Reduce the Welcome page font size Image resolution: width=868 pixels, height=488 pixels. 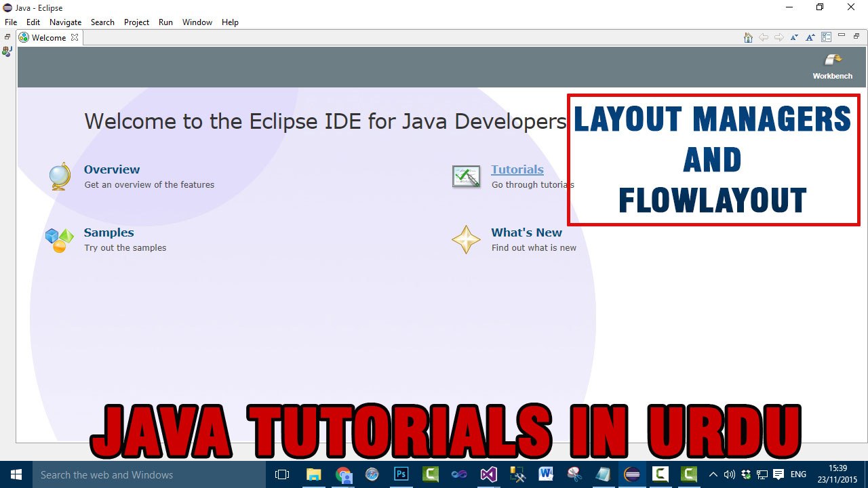[x=795, y=37]
